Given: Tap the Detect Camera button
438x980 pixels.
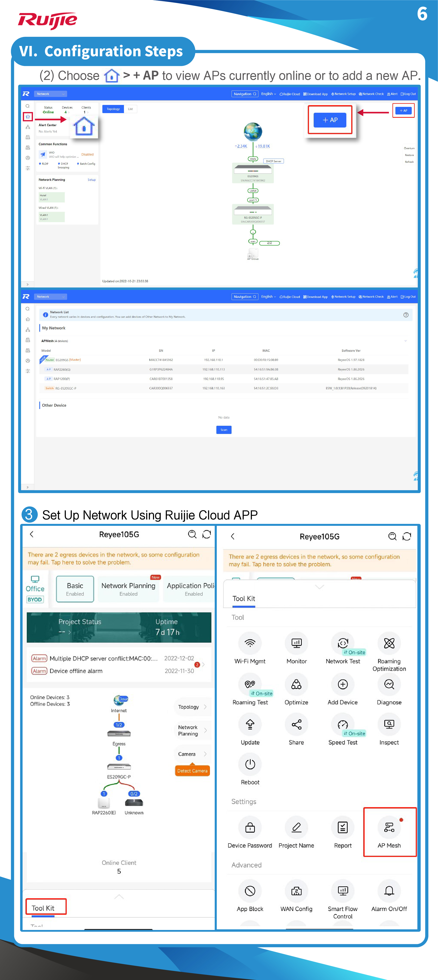Looking at the screenshot, I should 192,771.
